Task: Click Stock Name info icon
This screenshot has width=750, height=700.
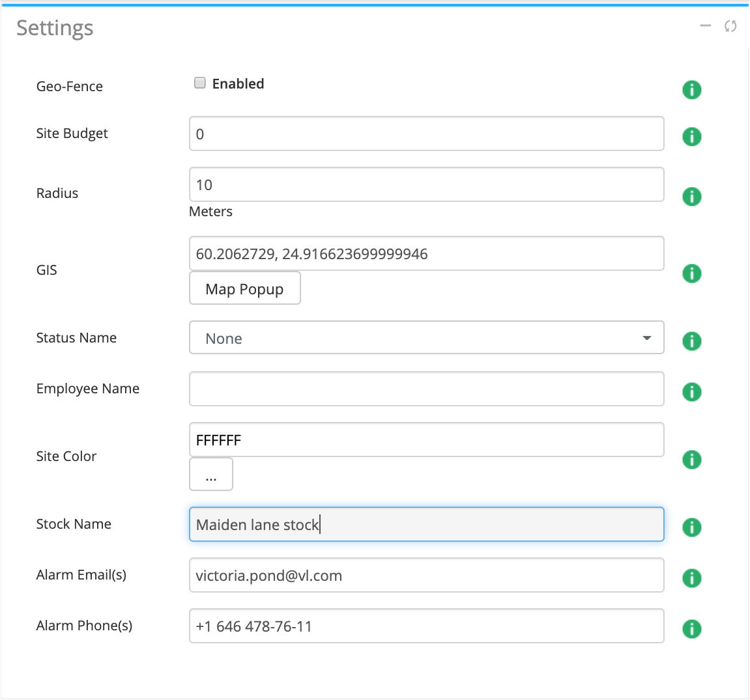Action: click(x=691, y=527)
